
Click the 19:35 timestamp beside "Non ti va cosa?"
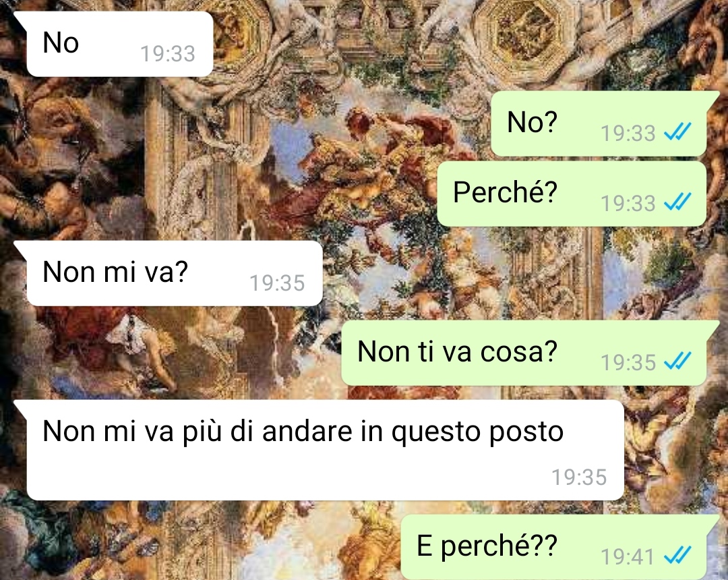click(628, 363)
